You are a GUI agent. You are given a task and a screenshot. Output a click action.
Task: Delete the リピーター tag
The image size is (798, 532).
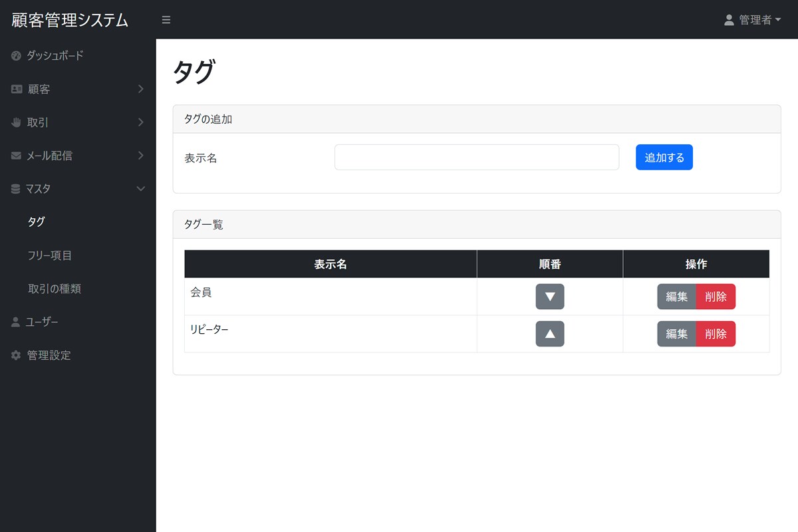(716, 334)
